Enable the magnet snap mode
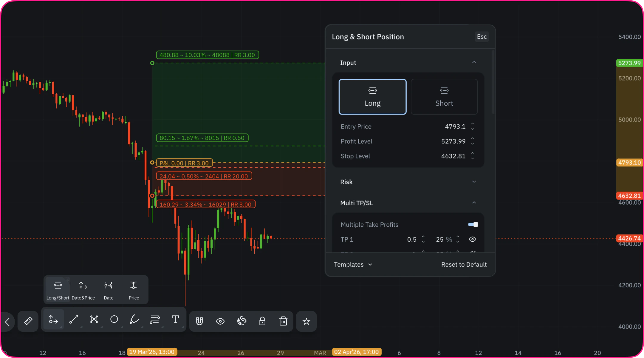The height and width of the screenshot is (358, 644). [199, 321]
